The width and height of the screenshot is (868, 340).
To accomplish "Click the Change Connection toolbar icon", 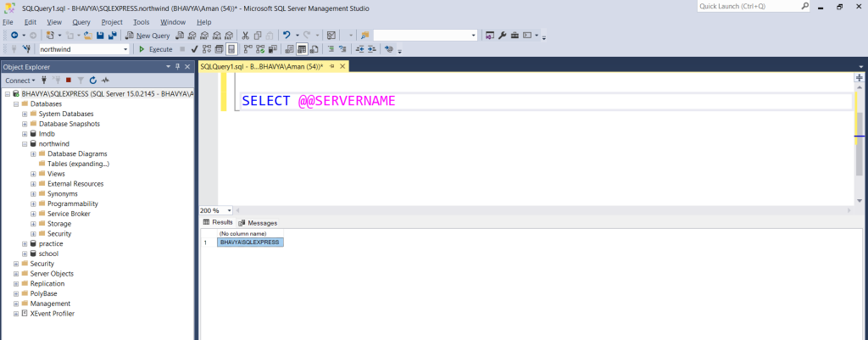I will [x=26, y=49].
